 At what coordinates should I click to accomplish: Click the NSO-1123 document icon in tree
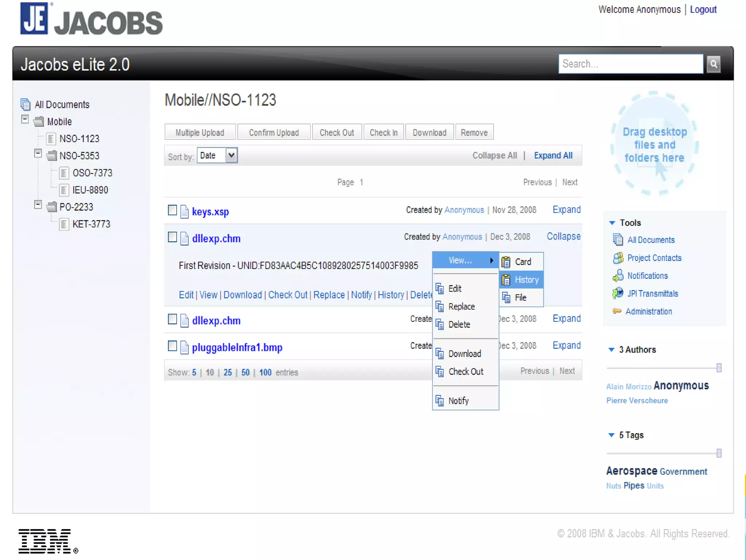[x=51, y=139]
